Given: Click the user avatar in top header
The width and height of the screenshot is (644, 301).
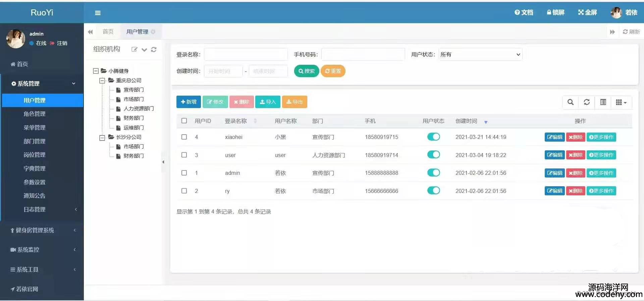Looking at the screenshot, I should [x=616, y=12].
